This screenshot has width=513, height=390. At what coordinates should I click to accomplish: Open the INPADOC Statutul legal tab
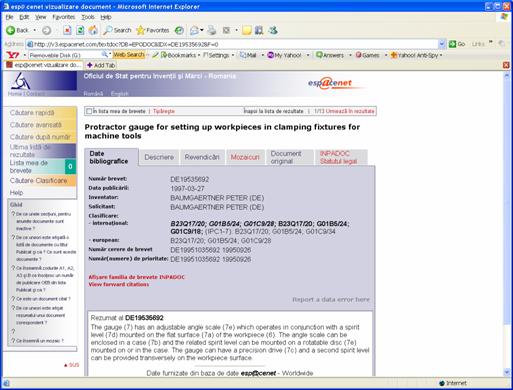click(x=341, y=157)
